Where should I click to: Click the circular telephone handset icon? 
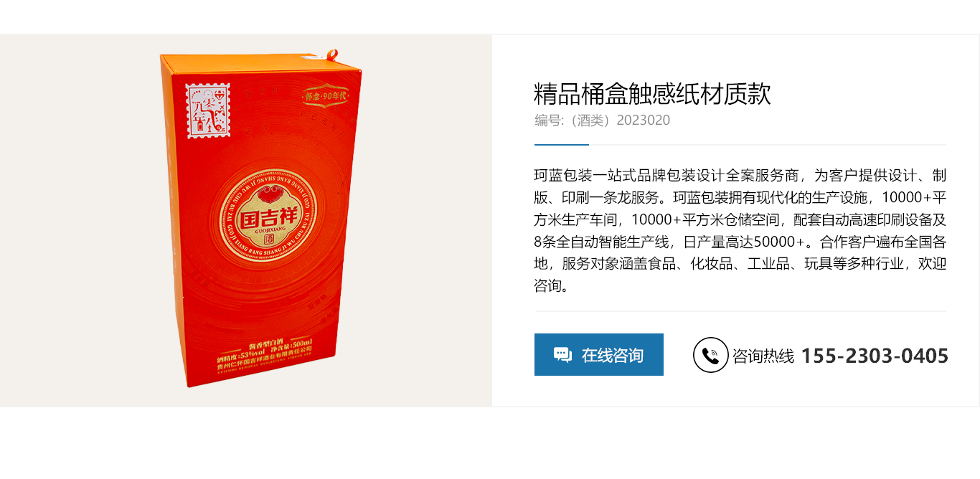point(710,355)
